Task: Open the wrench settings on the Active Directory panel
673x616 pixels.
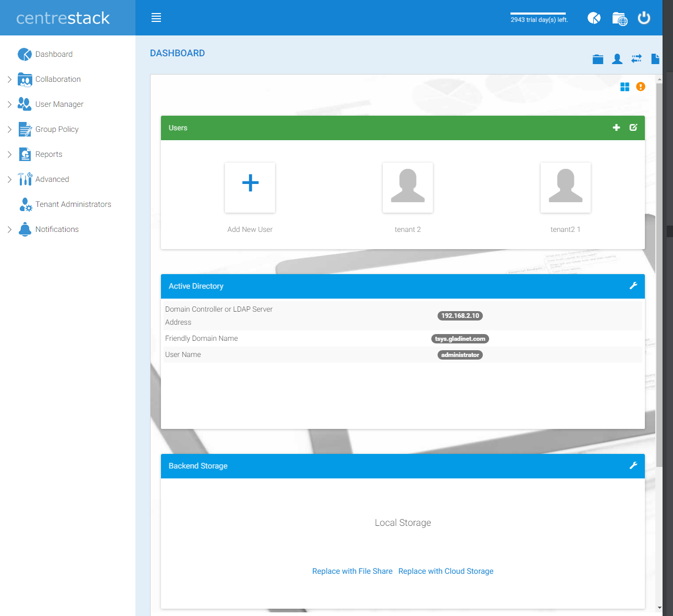Action: coord(633,286)
